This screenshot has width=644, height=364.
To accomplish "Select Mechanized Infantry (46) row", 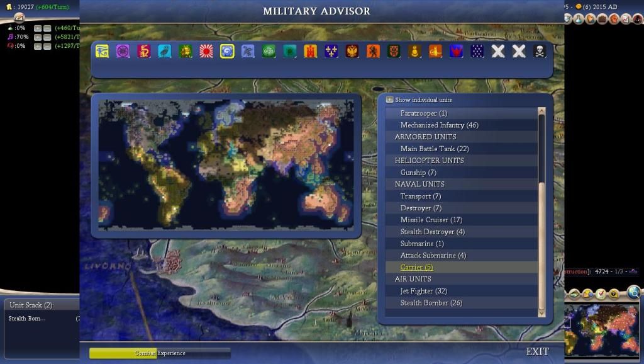I will click(x=461, y=125).
